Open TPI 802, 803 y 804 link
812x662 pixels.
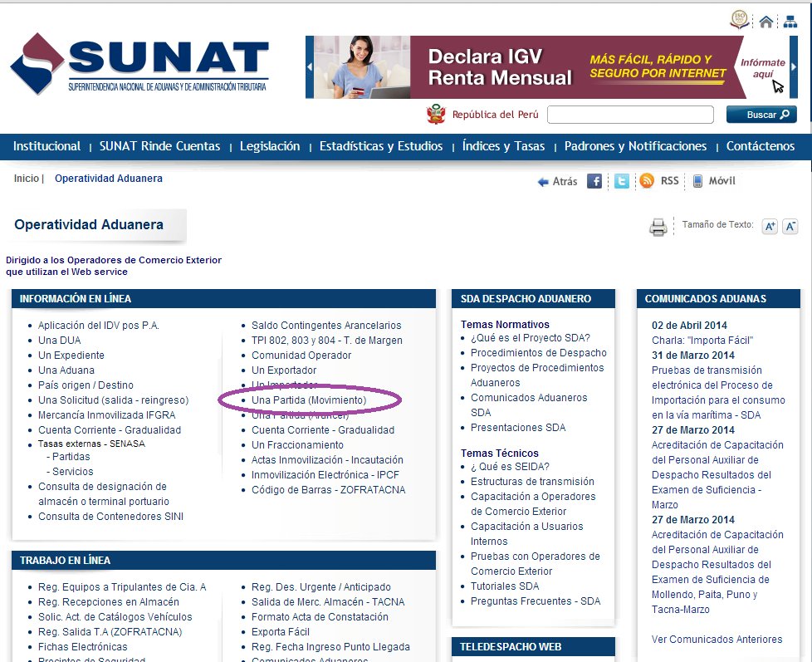[x=327, y=341]
